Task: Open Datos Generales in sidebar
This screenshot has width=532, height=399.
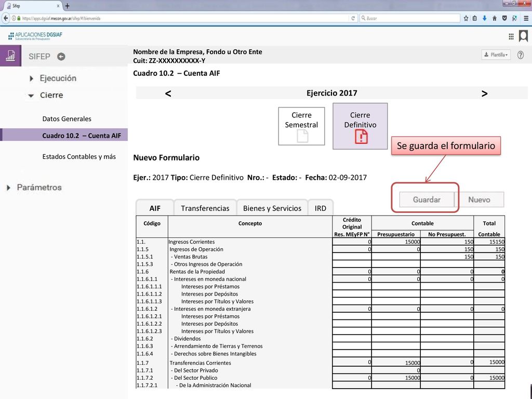Action: [x=67, y=119]
